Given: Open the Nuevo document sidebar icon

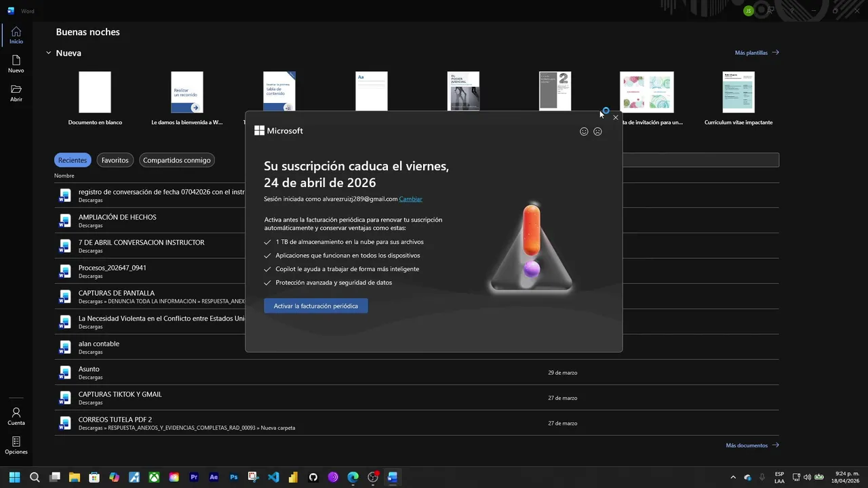Looking at the screenshot, I should click(16, 64).
